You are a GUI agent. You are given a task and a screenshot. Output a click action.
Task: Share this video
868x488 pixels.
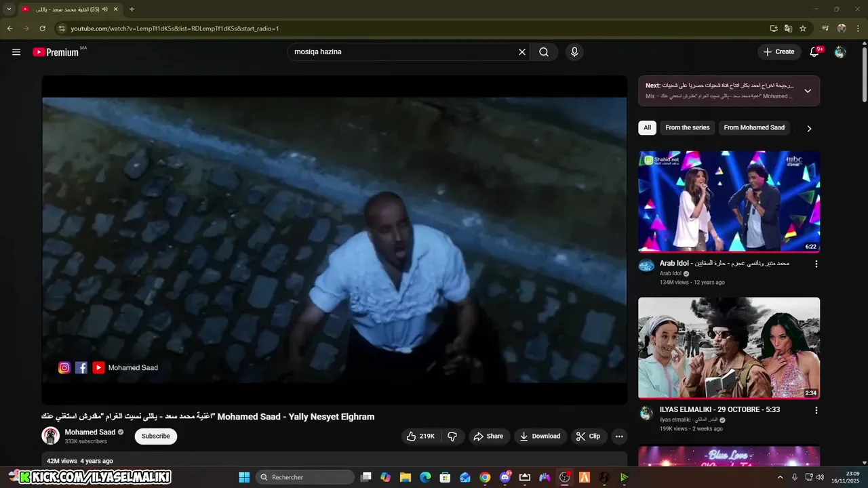coord(488,436)
